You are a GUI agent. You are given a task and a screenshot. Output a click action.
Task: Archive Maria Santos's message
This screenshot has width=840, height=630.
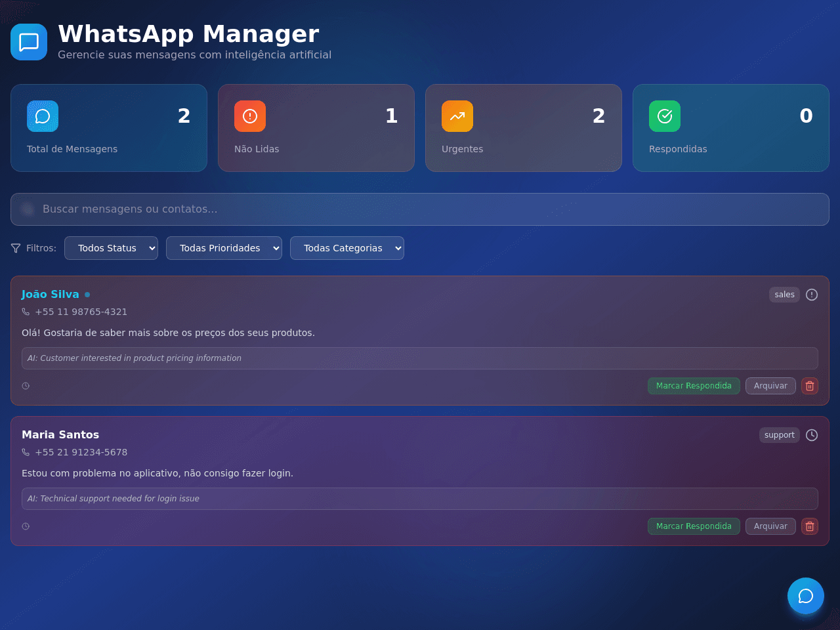[770, 526]
